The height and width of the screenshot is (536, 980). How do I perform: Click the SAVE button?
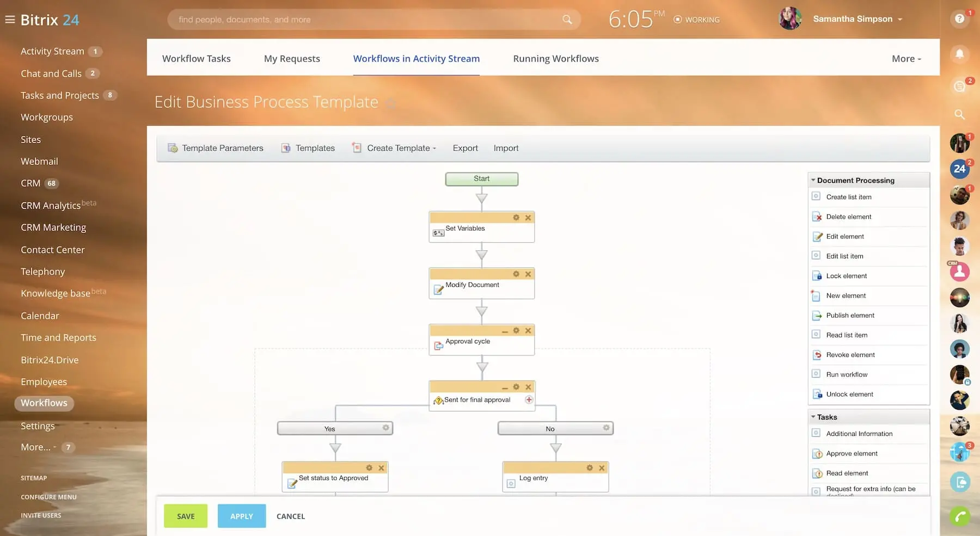click(186, 516)
